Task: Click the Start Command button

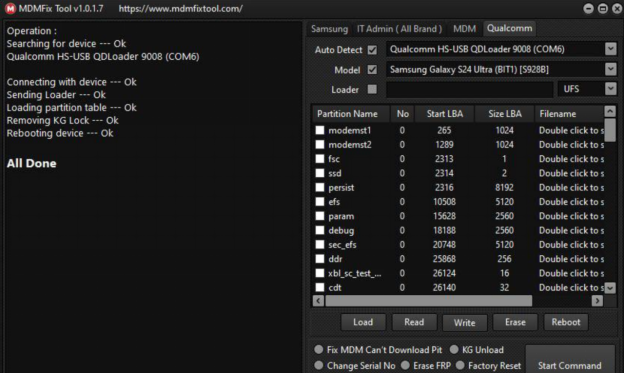Action: pyautogui.click(x=569, y=360)
